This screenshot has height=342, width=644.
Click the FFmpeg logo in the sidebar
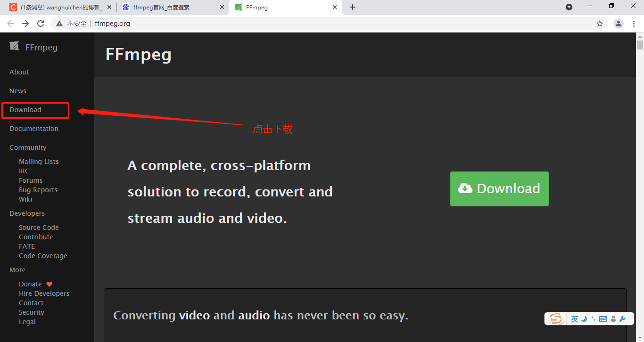(x=14, y=46)
